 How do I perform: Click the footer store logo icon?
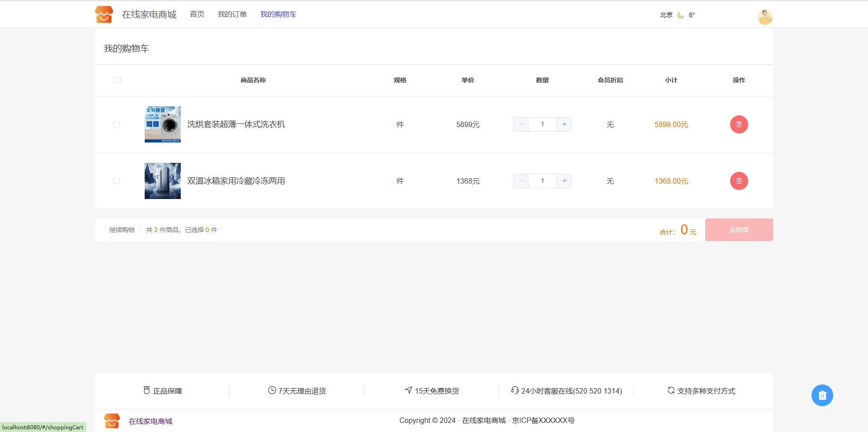[112, 421]
